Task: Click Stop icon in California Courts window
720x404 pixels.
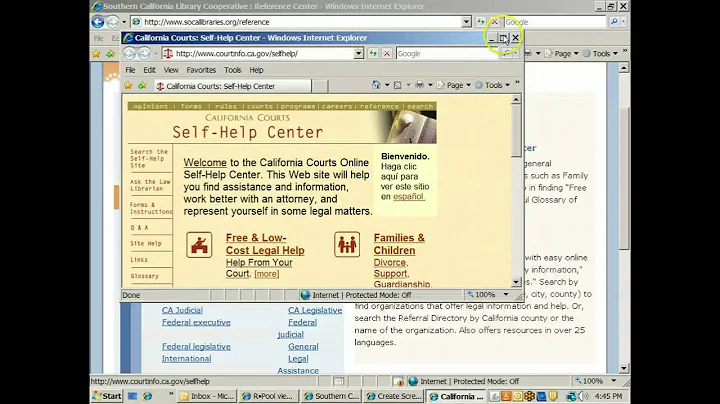Action: [387, 54]
